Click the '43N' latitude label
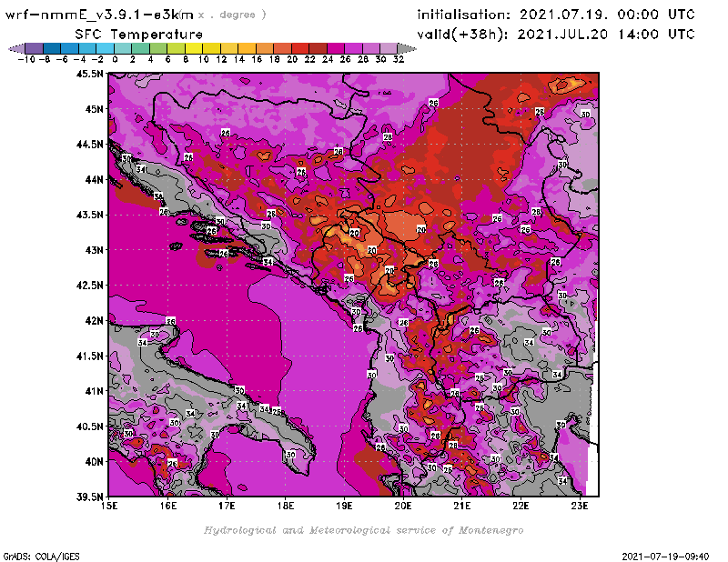 point(94,250)
